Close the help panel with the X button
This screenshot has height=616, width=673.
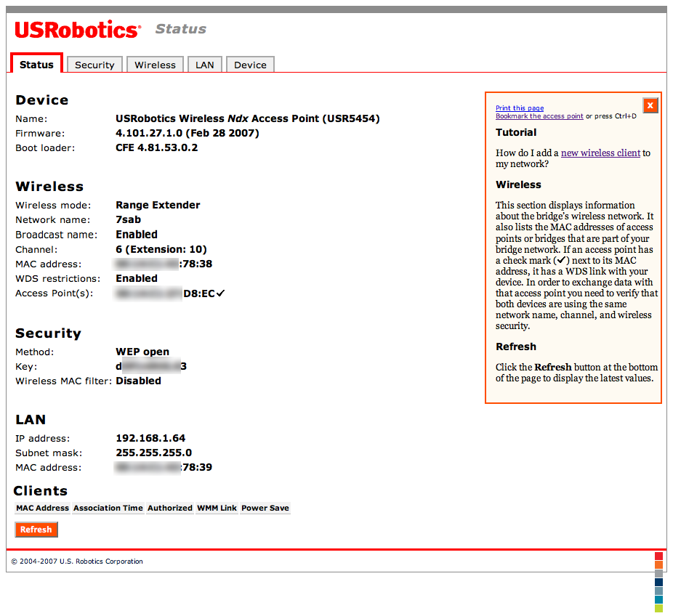click(x=650, y=105)
